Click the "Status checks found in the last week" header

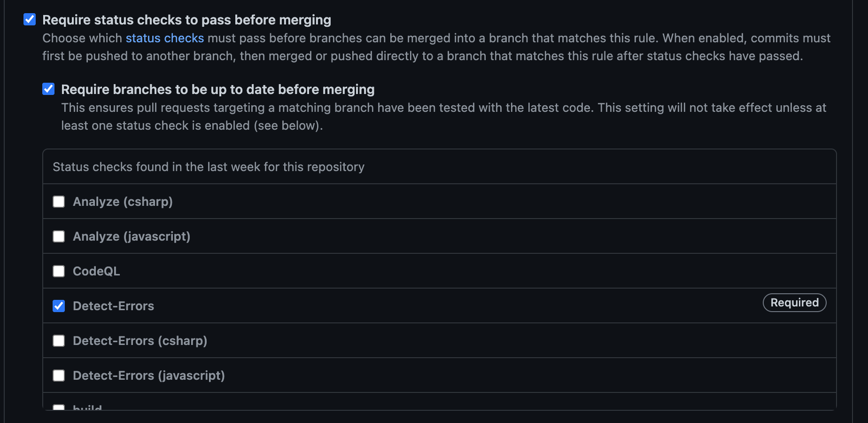(x=209, y=167)
